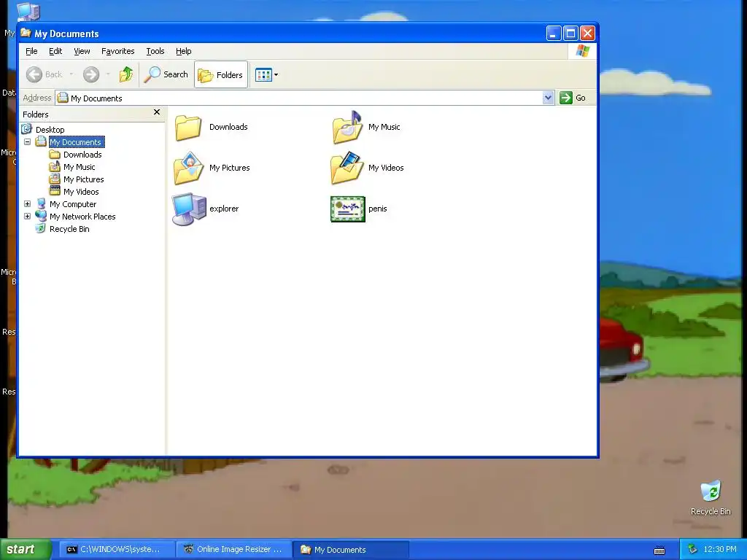Switch to Online Image Resizer taskbar item
The width and height of the screenshot is (747, 560).
[x=233, y=550]
